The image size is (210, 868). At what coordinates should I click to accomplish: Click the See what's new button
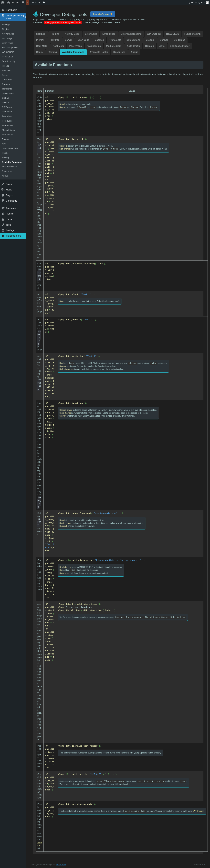tap(102, 14)
